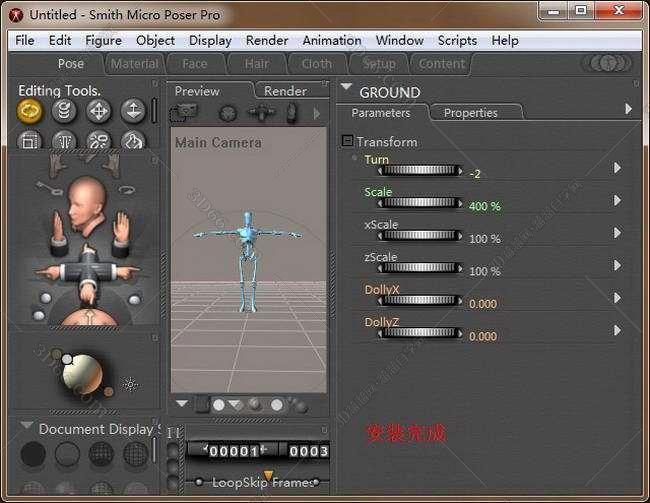Switch to the Properties tab

pos(471,113)
